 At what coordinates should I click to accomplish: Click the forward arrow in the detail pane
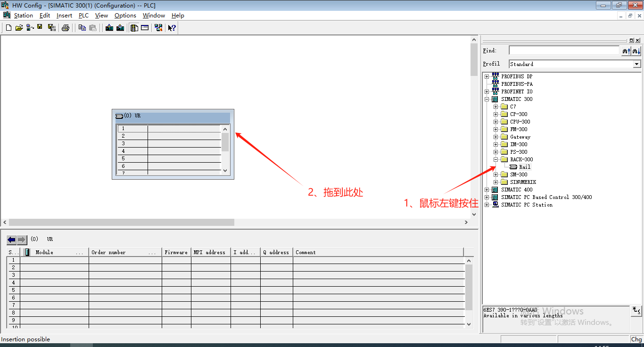[22, 240]
